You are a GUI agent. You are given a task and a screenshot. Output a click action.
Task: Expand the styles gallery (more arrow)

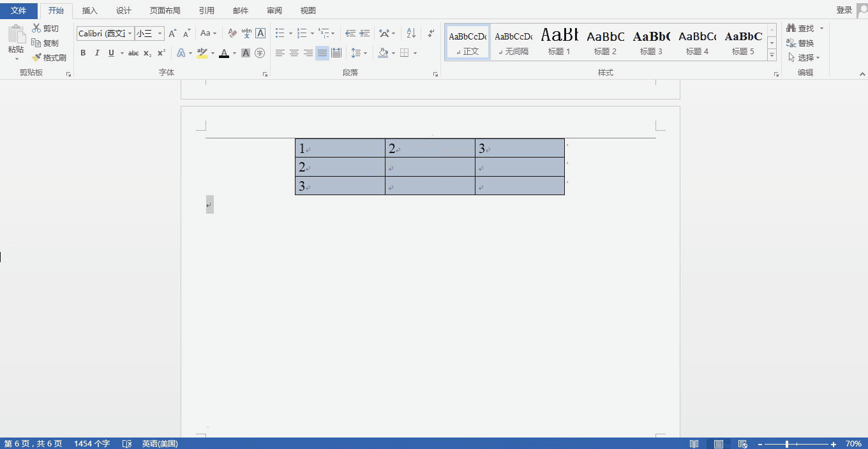[772, 55]
